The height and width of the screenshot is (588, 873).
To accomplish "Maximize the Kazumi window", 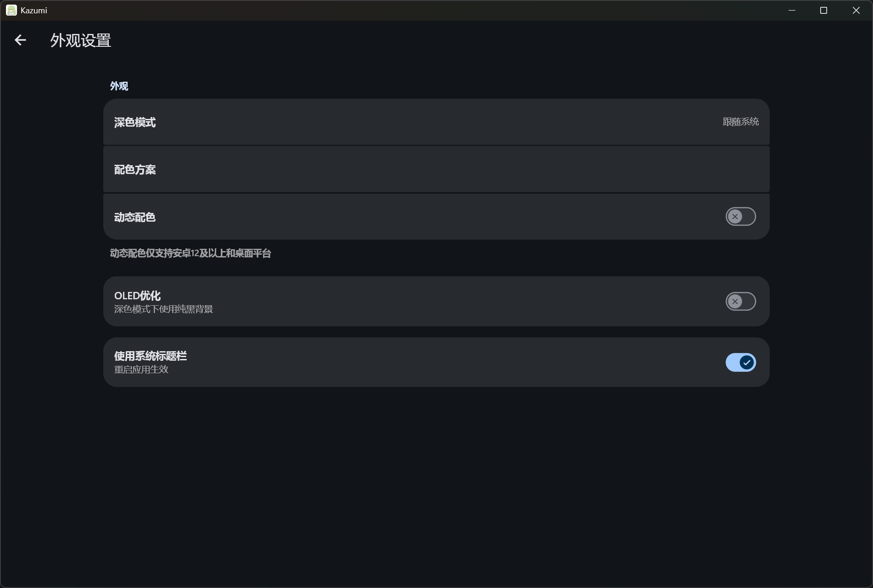I will pyautogui.click(x=823, y=10).
